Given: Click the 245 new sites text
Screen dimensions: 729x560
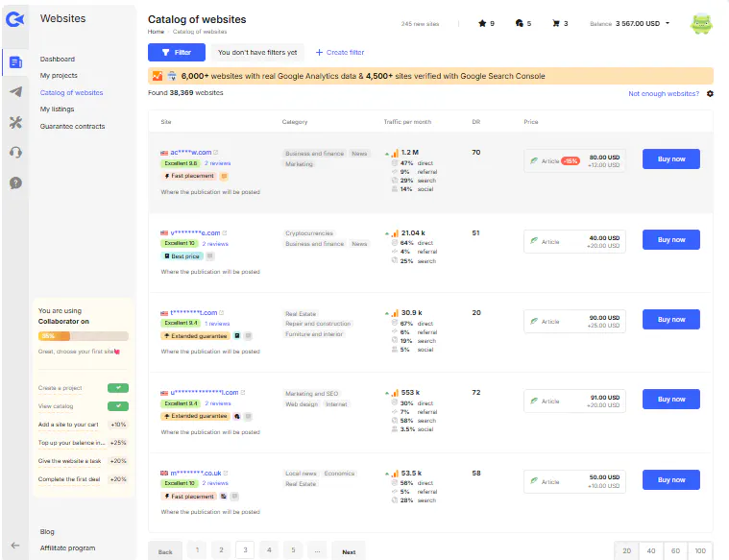Looking at the screenshot, I should pyautogui.click(x=420, y=24).
